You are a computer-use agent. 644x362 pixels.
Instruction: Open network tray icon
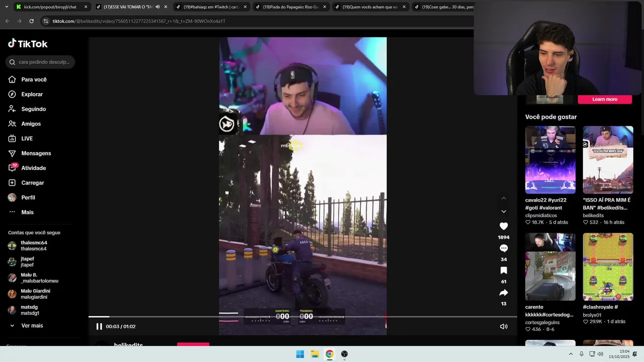pyautogui.click(x=592, y=354)
